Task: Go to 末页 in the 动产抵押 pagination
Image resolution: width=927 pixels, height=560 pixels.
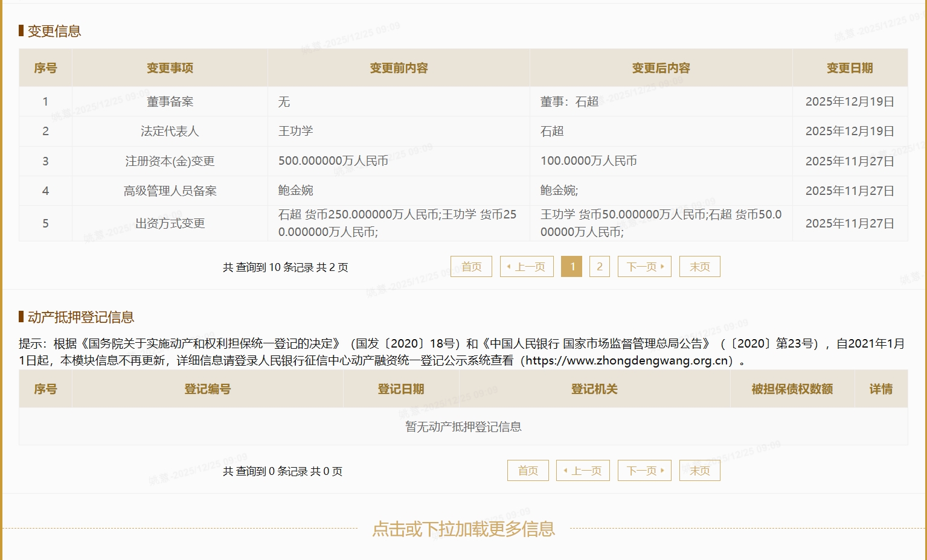Action: coord(699,470)
